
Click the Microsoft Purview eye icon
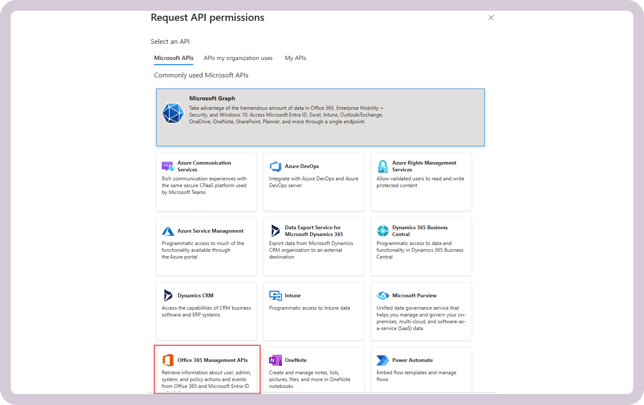pyautogui.click(x=383, y=295)
